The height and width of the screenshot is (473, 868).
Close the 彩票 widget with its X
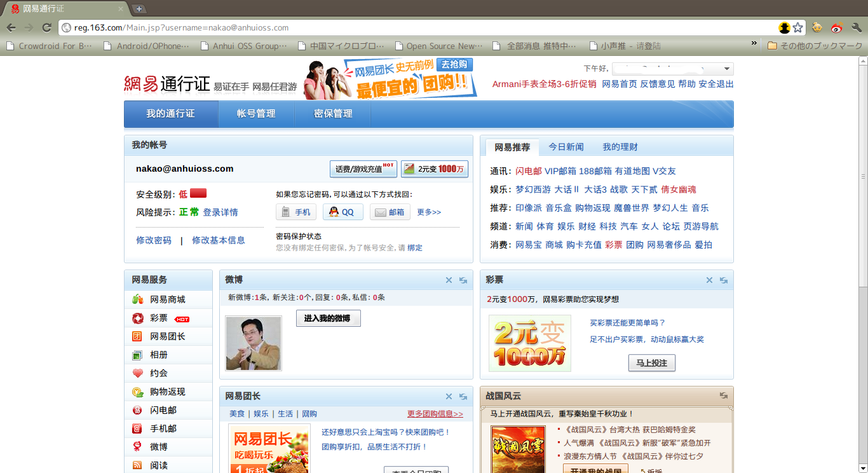point(709,280)
